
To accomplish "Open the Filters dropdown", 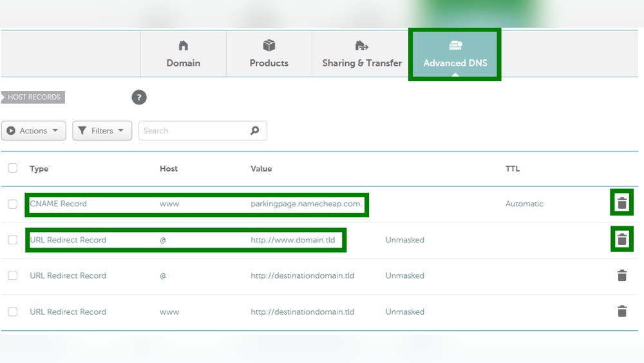I will (102, 131).
